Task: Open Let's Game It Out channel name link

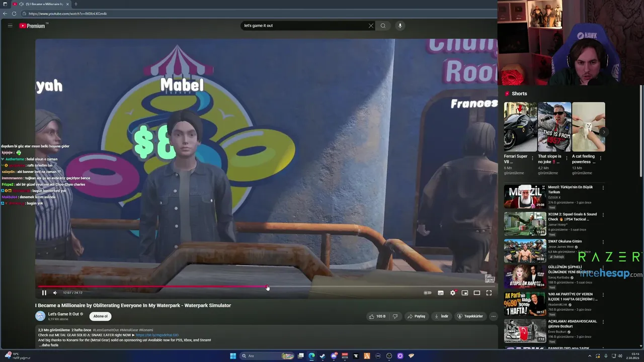Action: 63,314
